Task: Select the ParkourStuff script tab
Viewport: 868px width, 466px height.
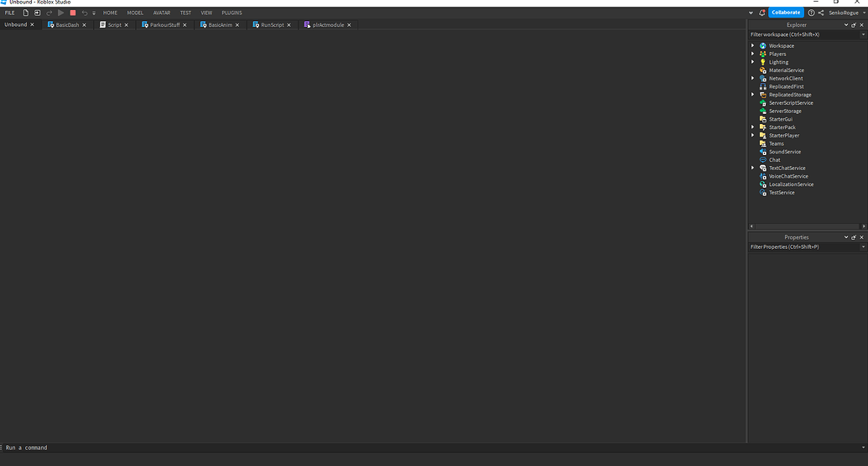Action: (x=164, y=25)
